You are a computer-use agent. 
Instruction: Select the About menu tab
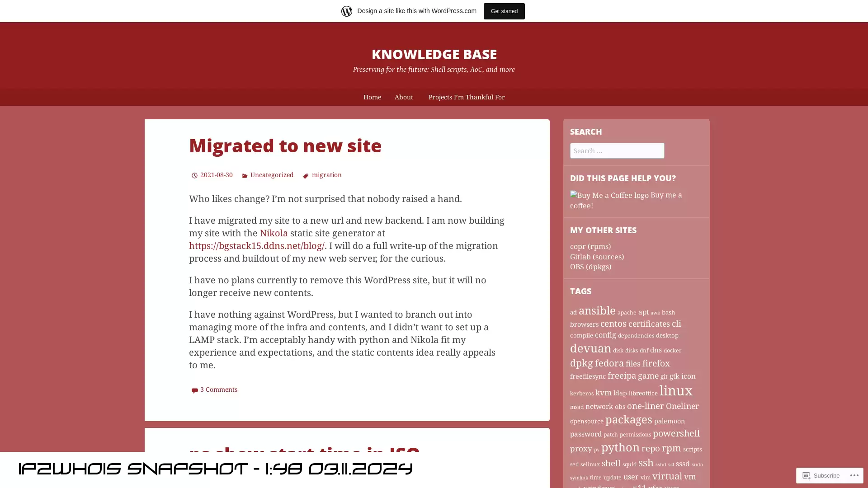pyautogui.click(x=404, y=97)
